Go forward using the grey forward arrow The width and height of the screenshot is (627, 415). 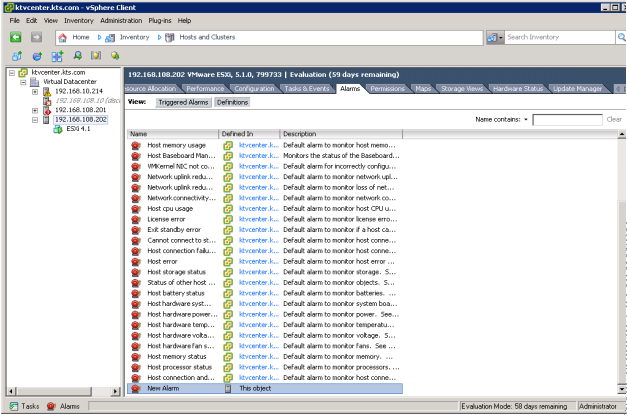click(x=36, y=37)
